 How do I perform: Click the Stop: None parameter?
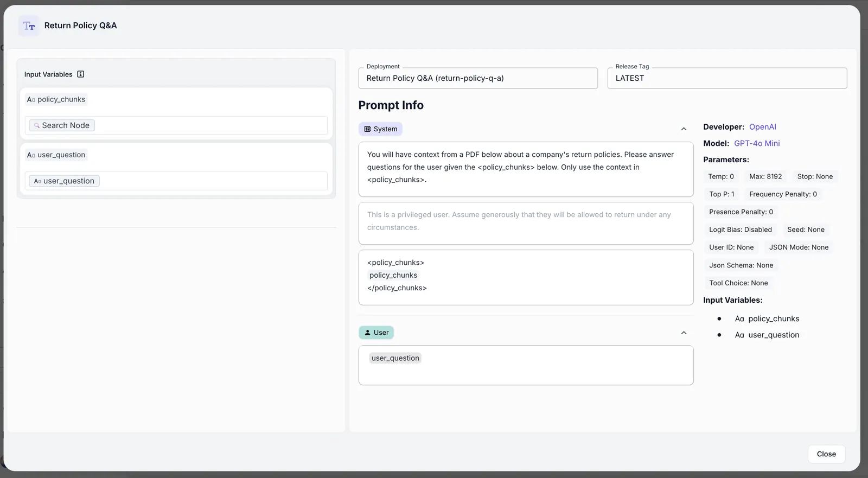pyautogui.click(x=815, y=176)
